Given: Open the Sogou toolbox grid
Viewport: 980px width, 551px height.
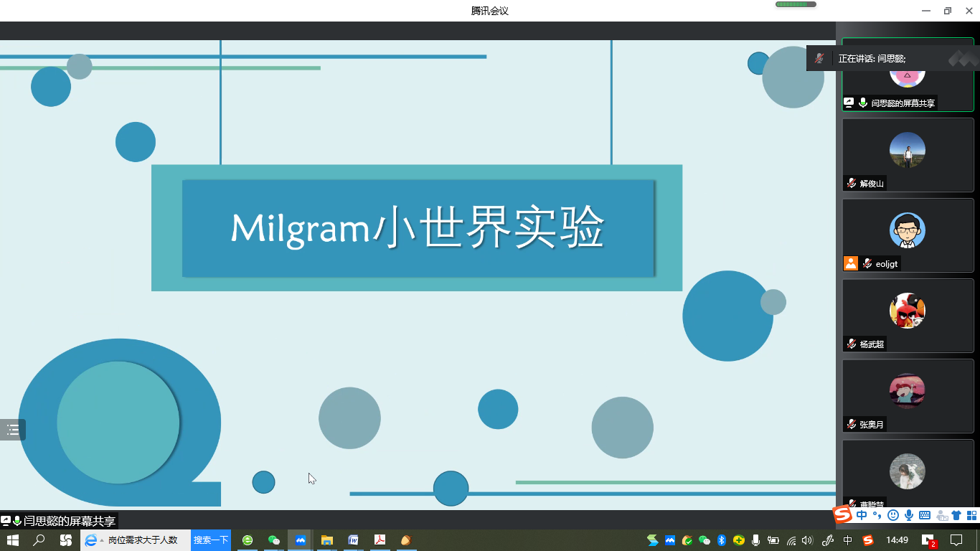Looking at the screenshot, I should click(x=971, y=515).
